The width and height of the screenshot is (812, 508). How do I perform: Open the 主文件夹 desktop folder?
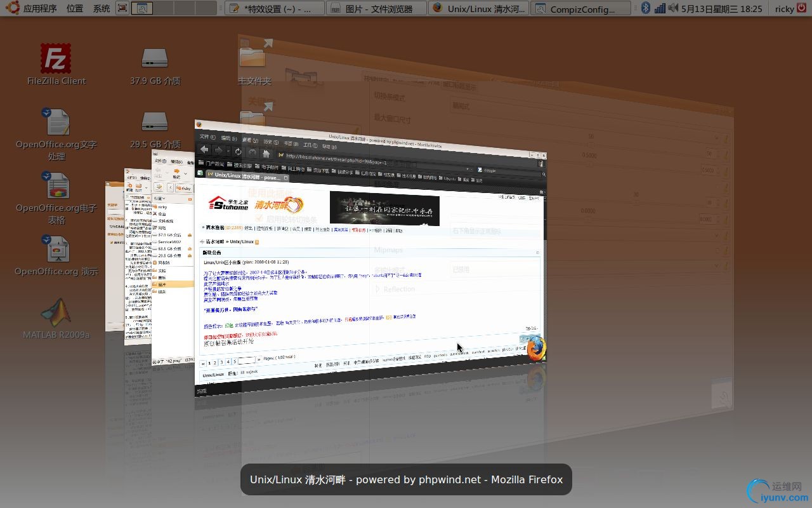254,65
